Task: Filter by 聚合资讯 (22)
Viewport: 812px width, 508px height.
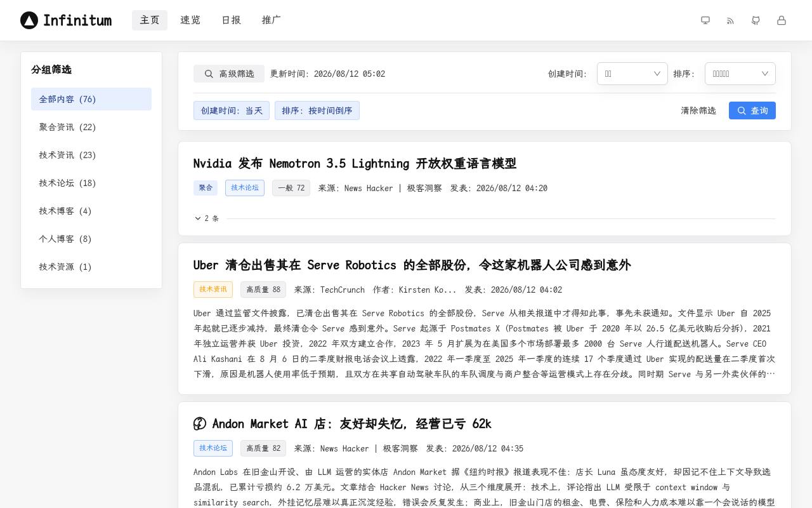Action: tap(91, 127)
